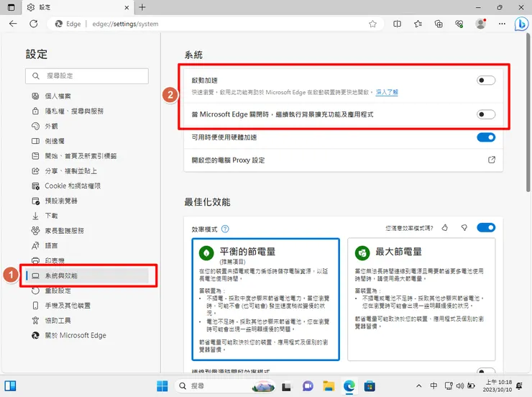Open Chat app on taskbar

[308, 386]
